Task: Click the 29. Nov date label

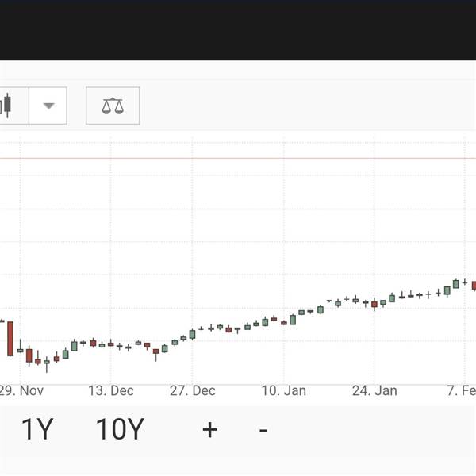Action: coord(21,390)
